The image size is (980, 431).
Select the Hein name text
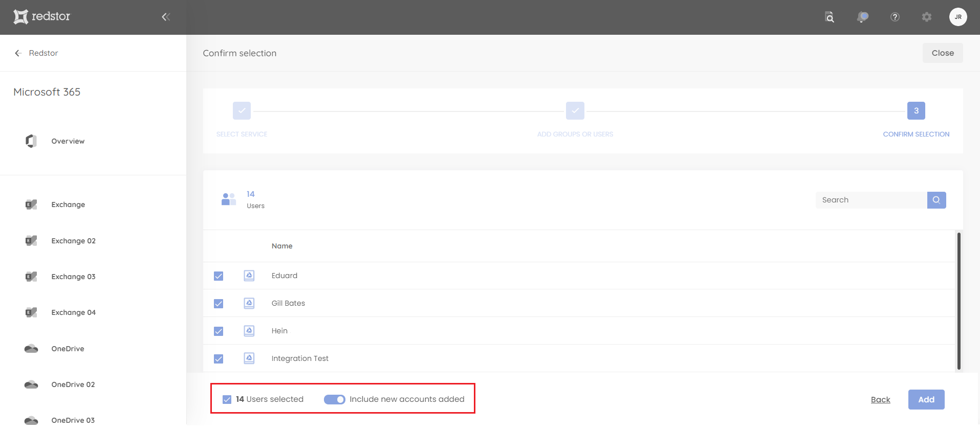[x=279, y=331]
